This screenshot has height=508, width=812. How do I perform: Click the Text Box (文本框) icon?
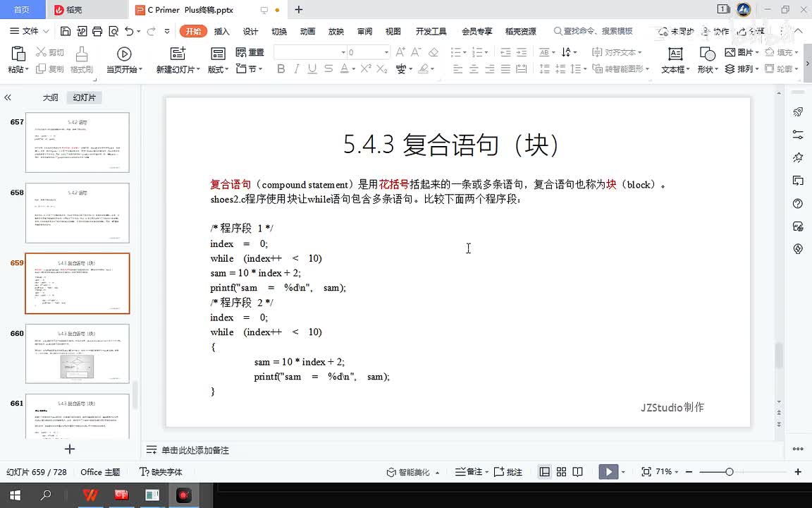click(675, 54)
